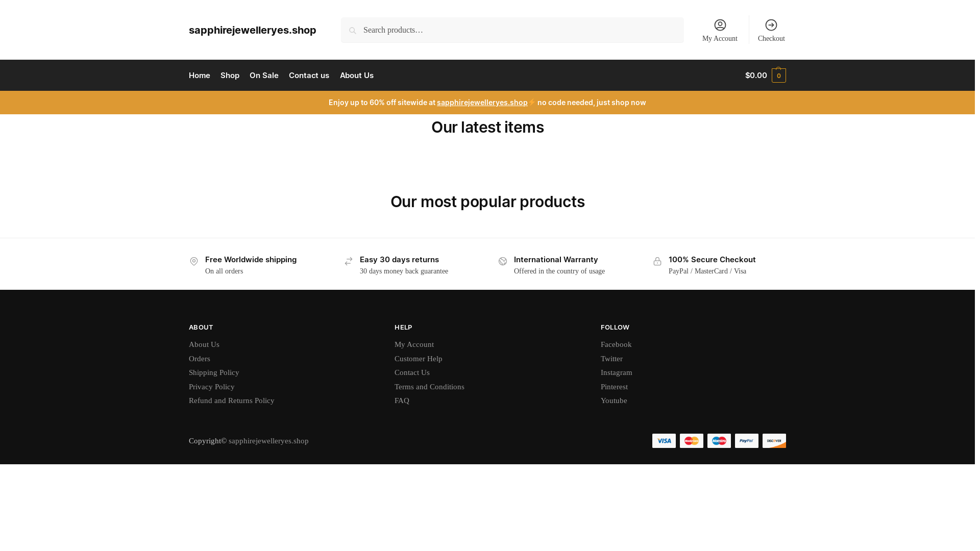The width and height of the screenshot is (980, 551).
Task: Follow sapphirejewelleryes.shop link in promo banner
Action: pos(482,103)
